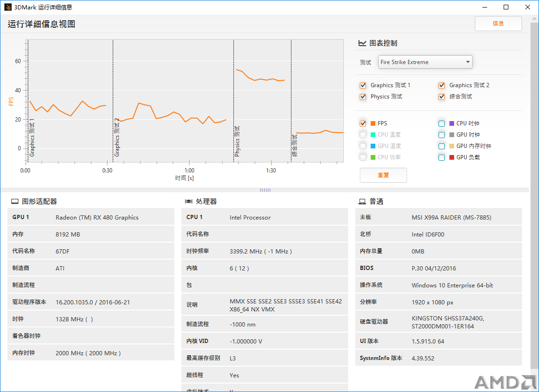
Task: Click the MSI X99A RAIDER motherboard value
Action: (451, 218)
